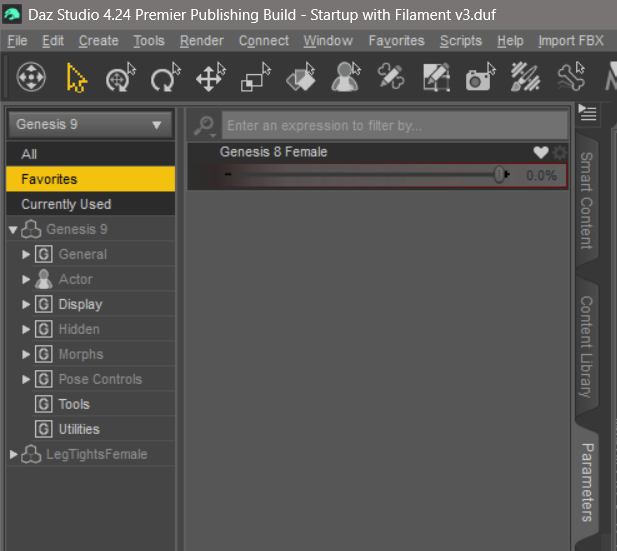This screenshot has height=551, width=617.
Task: Collapse the Genesis 9 tree node
Action: 13,229
